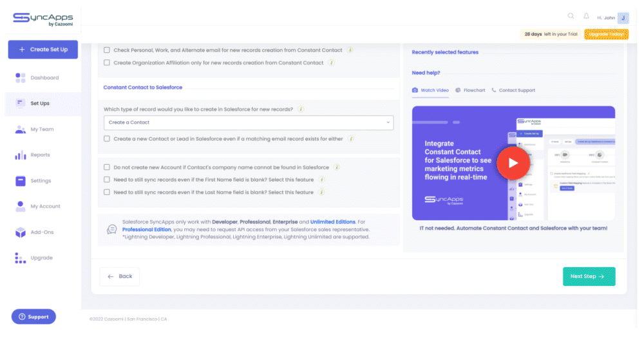Click the ©2022 Cazoomi footer text
The height and width of the screenshot is (338, 644).
[x=128, y=319]
